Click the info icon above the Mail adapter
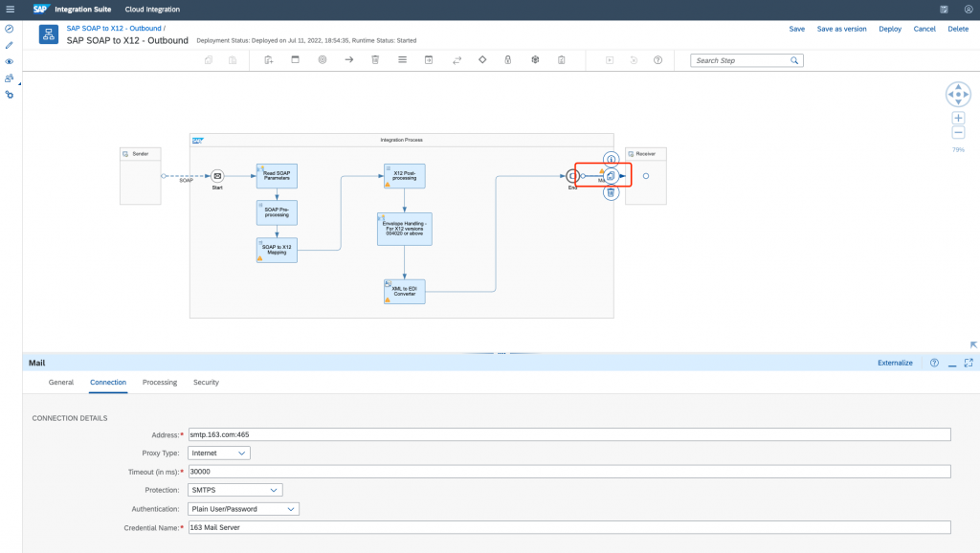This screenshot has height=553, width=980. pos(612,160)
